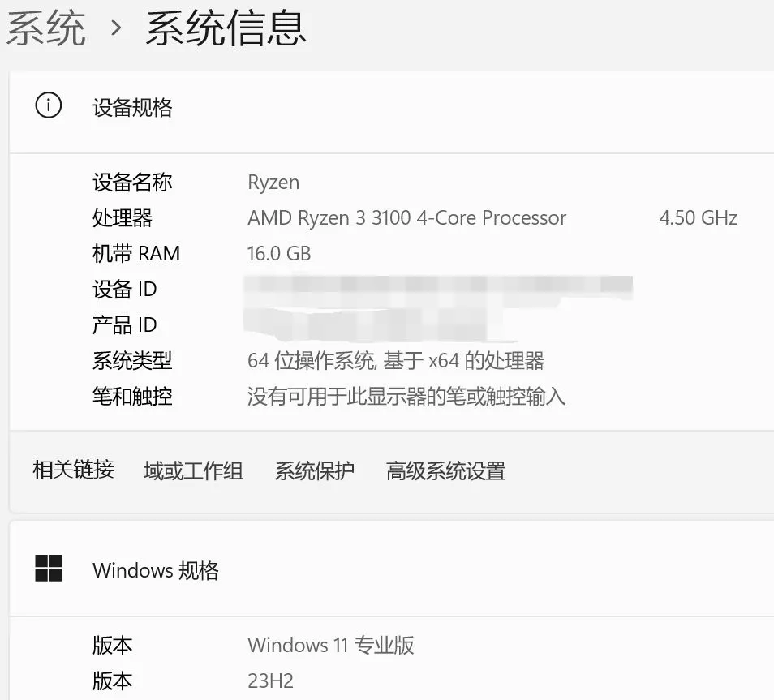Click the 设备 ID label
This screenshot has width=774, height=700.
[x=124, y=289]
